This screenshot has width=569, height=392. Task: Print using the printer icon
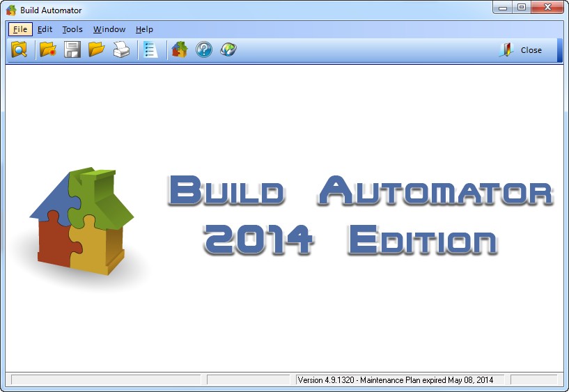pos(121,49)
